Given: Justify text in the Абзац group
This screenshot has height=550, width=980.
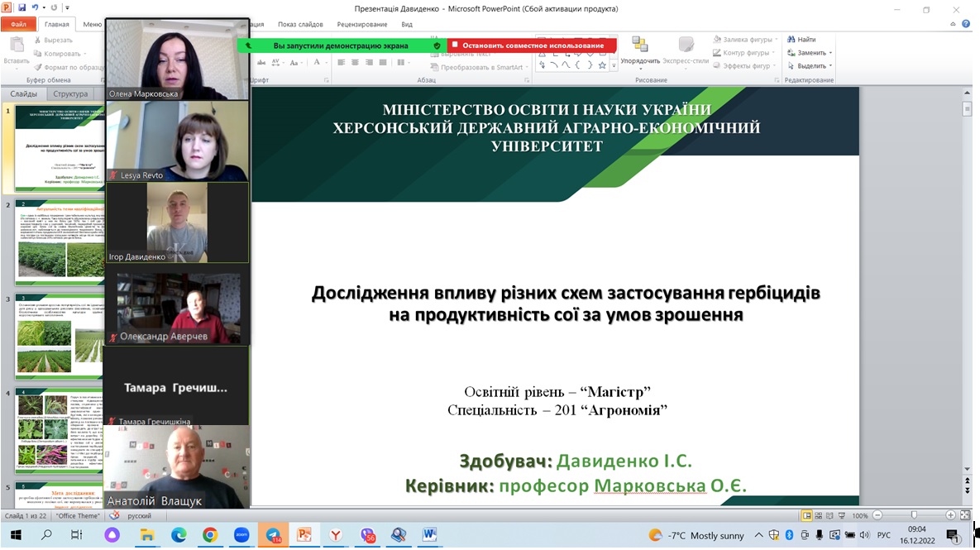Looking at the screenshot, I should (x=383, y=63).
